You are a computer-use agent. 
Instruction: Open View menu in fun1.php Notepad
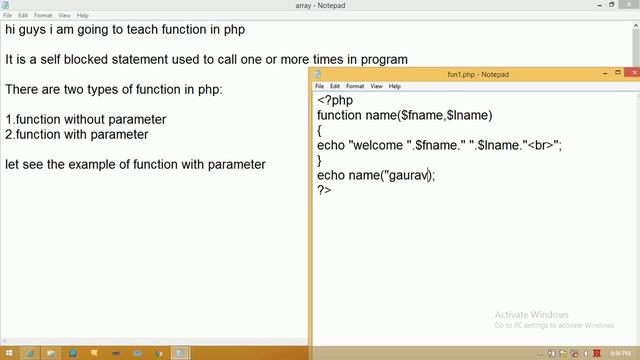376,86
